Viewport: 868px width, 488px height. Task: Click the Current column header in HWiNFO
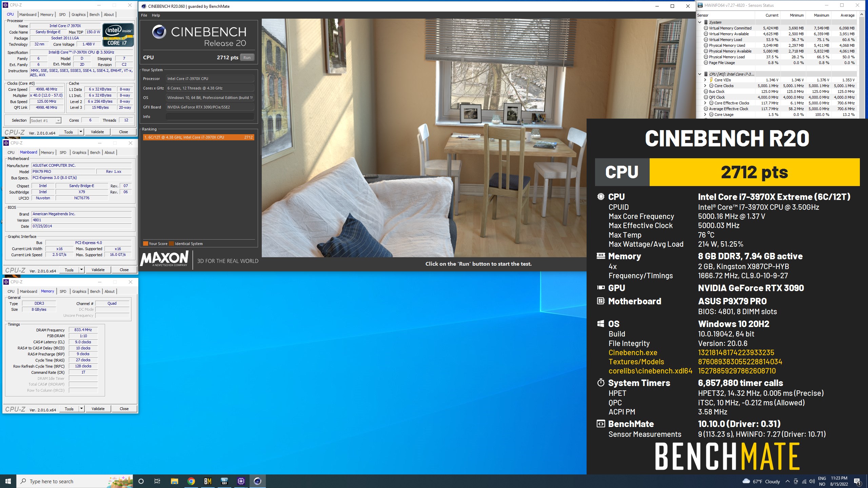[768, 15]
